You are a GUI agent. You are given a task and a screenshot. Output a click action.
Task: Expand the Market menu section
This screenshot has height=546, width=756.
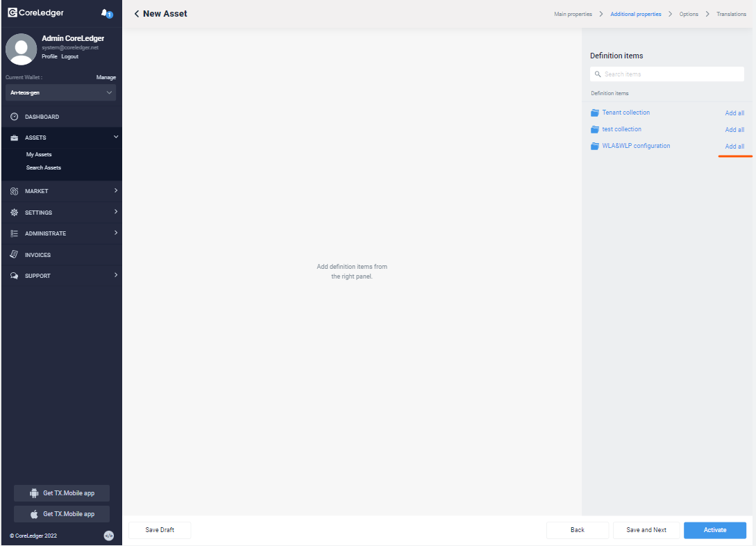[61, 191]
